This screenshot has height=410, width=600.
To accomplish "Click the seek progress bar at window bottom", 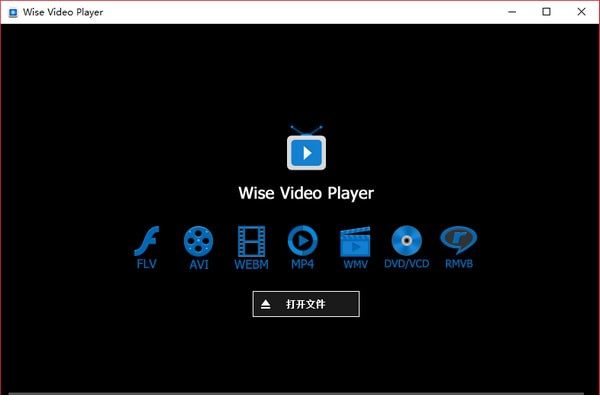I will (296, 393).
